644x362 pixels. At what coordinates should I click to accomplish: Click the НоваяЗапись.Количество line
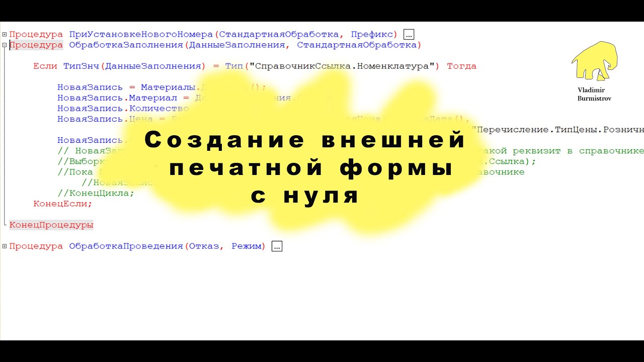pos(123,108)
